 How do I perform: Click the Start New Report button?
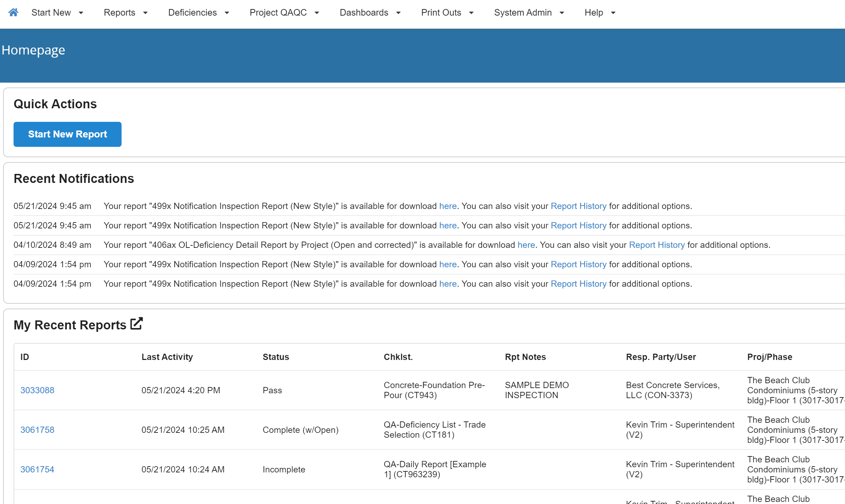67,134
